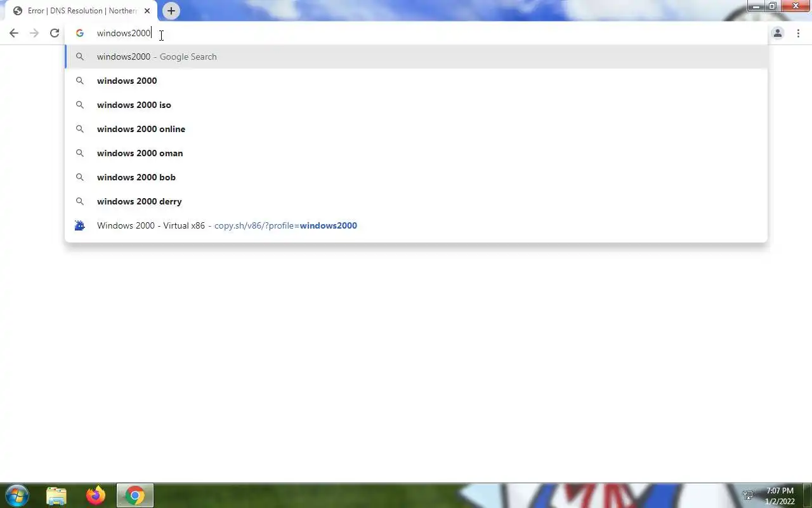Screen dimensions: 812x508
Task: Choose the 'windows 2000 bob' suggestion
Action: [416, 177]
